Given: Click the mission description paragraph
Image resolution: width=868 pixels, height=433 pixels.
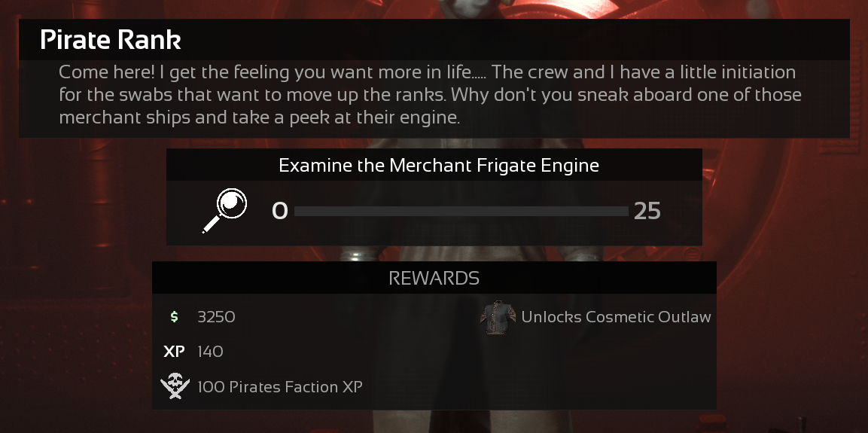Looking at the screenshot, I should click(x=429, y=96).
